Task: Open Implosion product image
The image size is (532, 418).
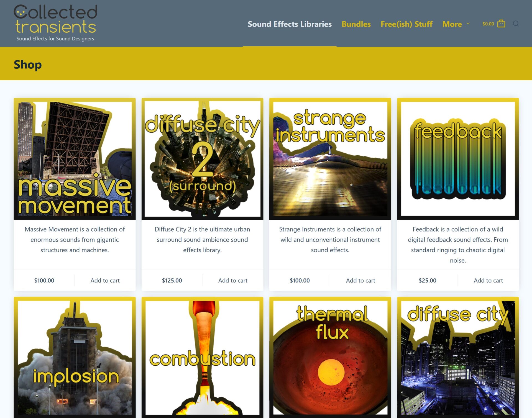Action: [x=75, y=357]
